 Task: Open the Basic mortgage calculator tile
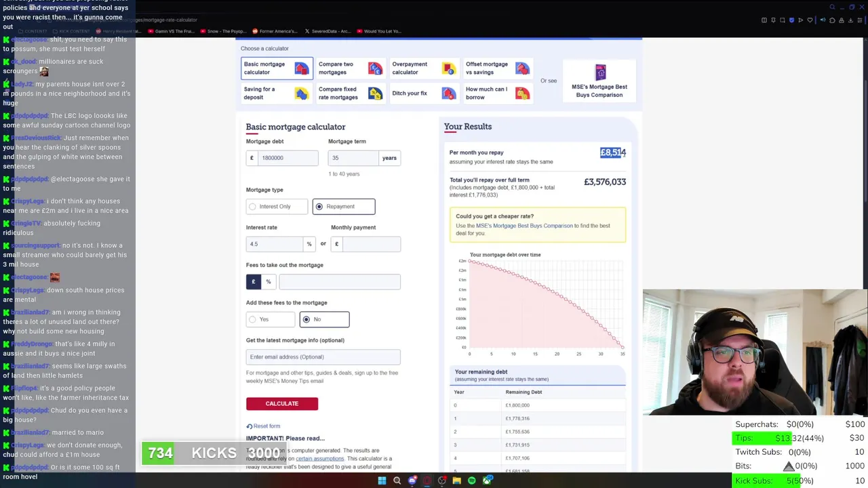point(277,68)
